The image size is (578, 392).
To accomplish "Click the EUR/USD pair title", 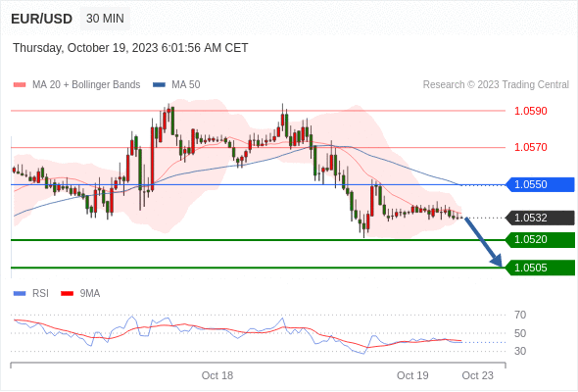I will 42,19.
